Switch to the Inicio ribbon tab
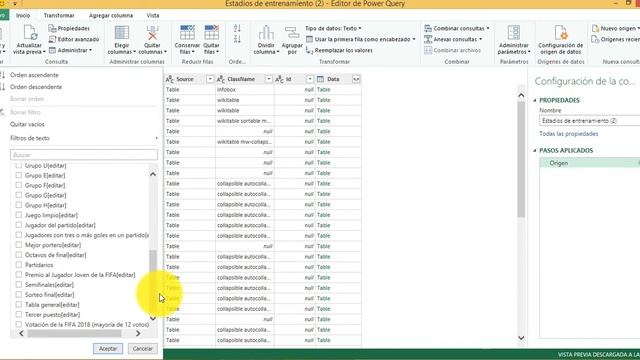 23,15
